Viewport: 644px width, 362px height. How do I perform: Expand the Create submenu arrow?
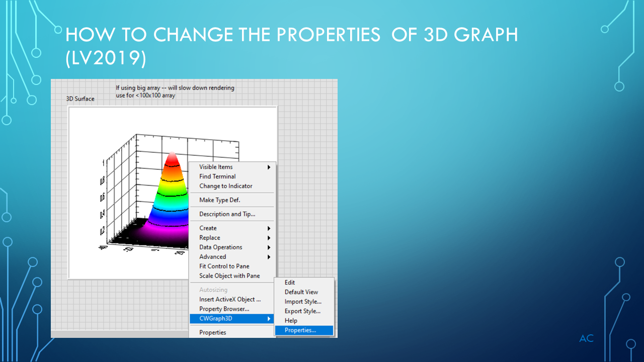[269, 228]
